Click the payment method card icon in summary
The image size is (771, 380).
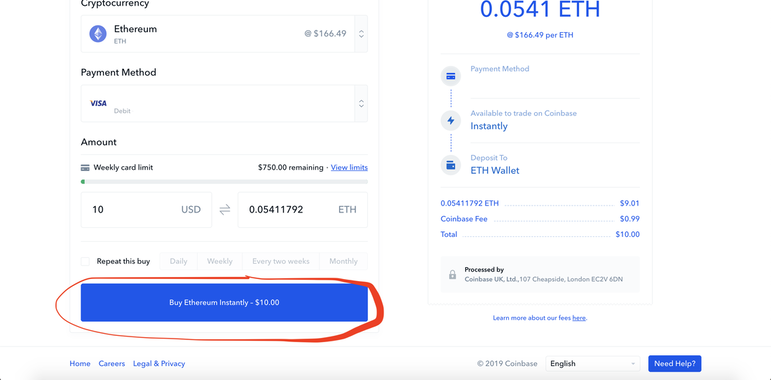pyautogui.click(x=450, y=77)
